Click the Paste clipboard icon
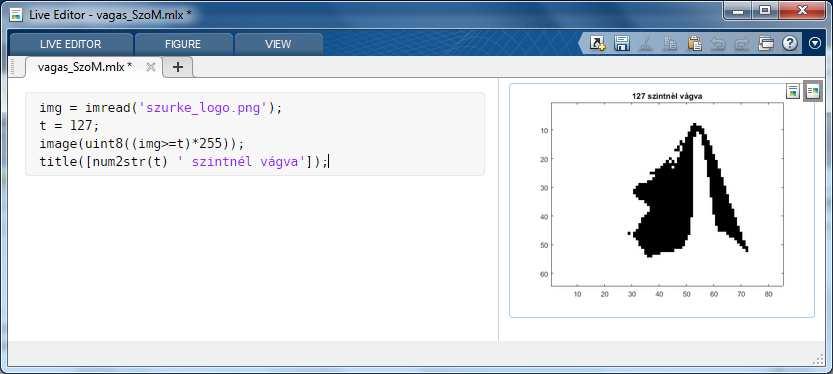This screenshot has height=374, width=833. point(695,44)
